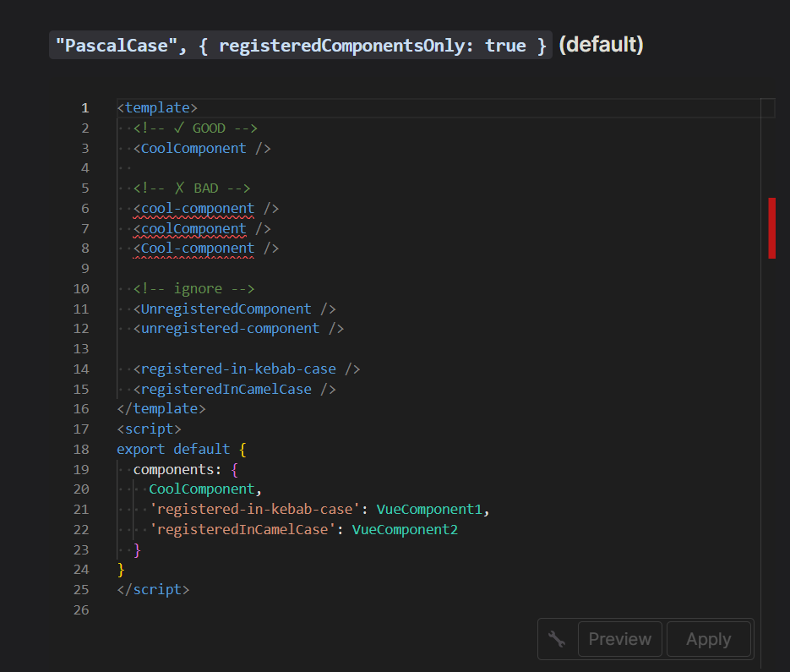The height and width of the screenshot is (672, 790).
Task: Click the red error marker in the scrollbar
Action: [771, 228]
